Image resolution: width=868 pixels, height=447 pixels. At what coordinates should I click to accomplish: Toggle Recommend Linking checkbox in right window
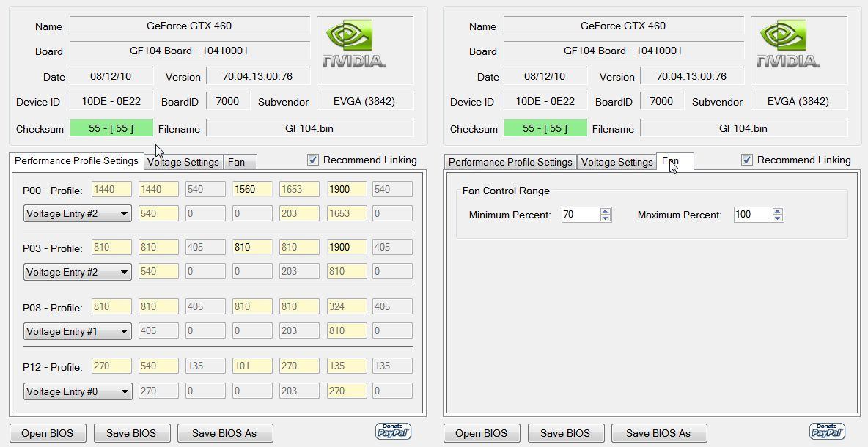pyautogui.click(x=747, y=160)
